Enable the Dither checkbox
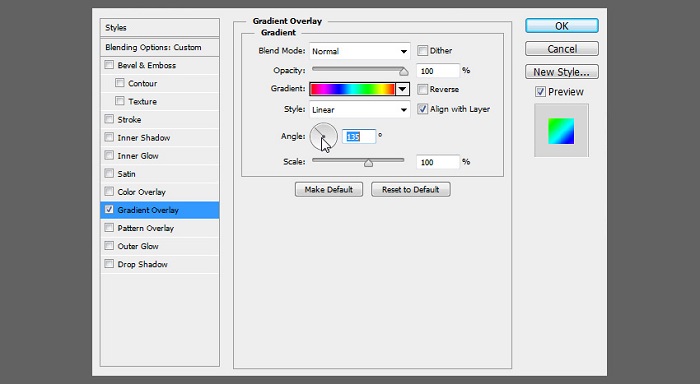The width and height of the screenshot is (700, 384). tap(422, 50)
